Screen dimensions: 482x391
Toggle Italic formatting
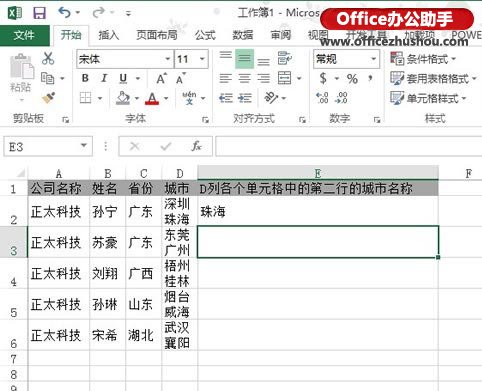click(x=104, y=78)
